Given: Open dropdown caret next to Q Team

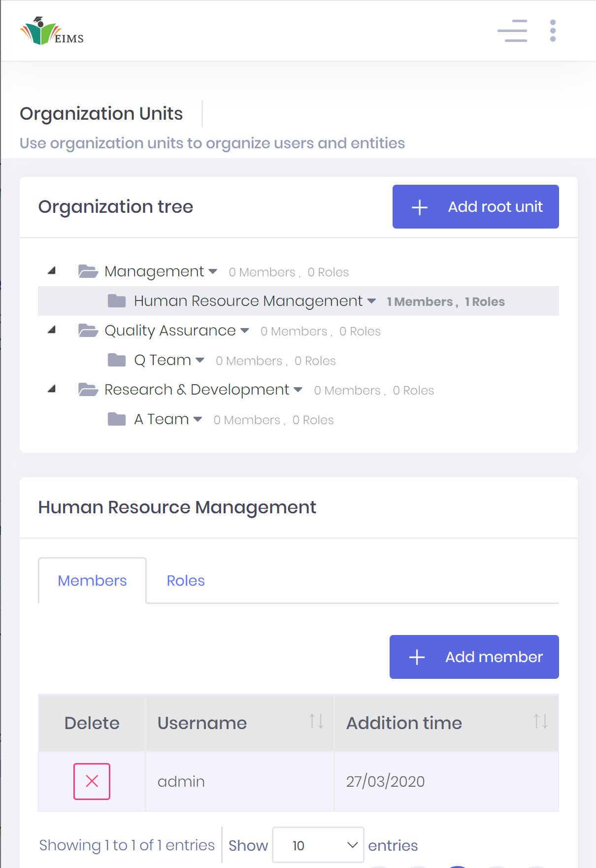Looking at the screenshot, I should point(200,360).
